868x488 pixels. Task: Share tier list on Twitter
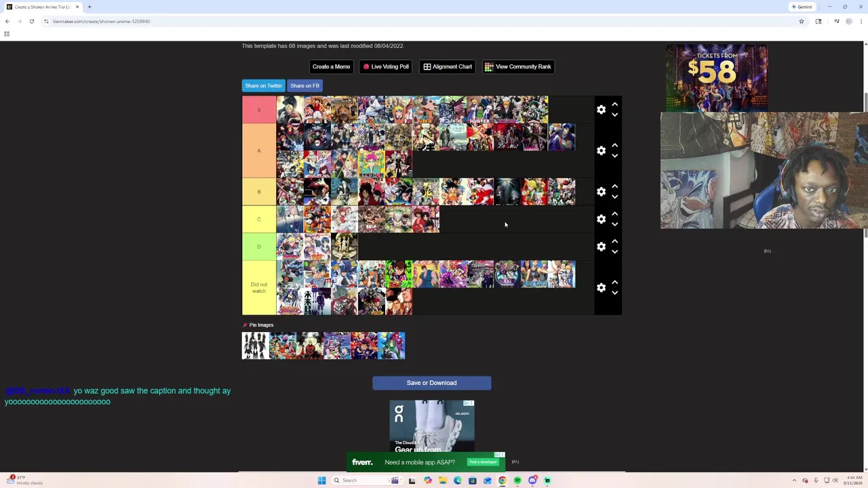264,85
